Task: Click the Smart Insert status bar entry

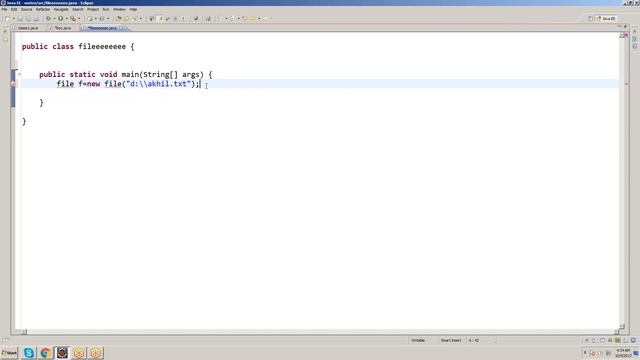Action: [451, 340]
